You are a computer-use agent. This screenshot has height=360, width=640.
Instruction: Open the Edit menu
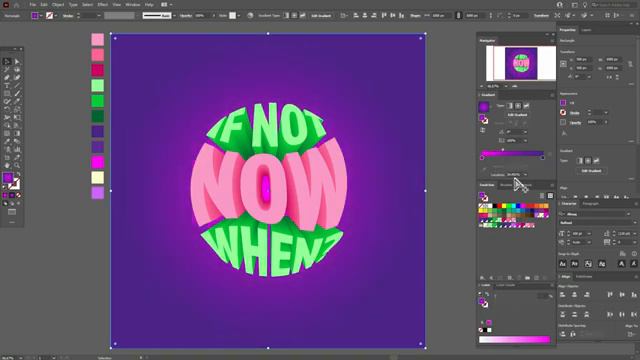pos(44,4)
